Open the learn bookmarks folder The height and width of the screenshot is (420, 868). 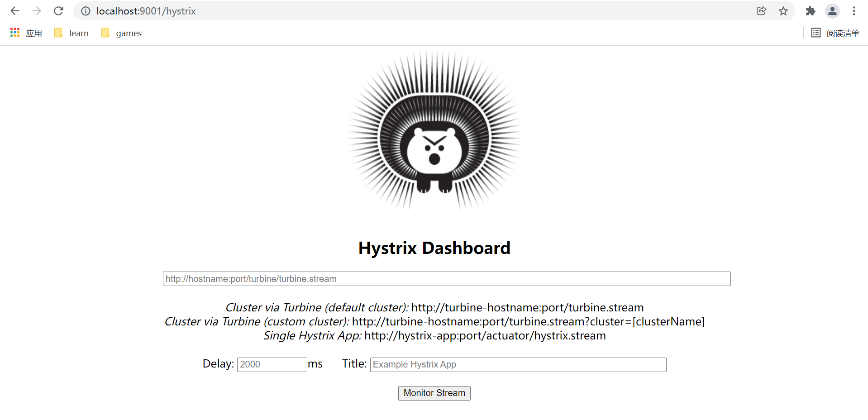coord(72,33)
